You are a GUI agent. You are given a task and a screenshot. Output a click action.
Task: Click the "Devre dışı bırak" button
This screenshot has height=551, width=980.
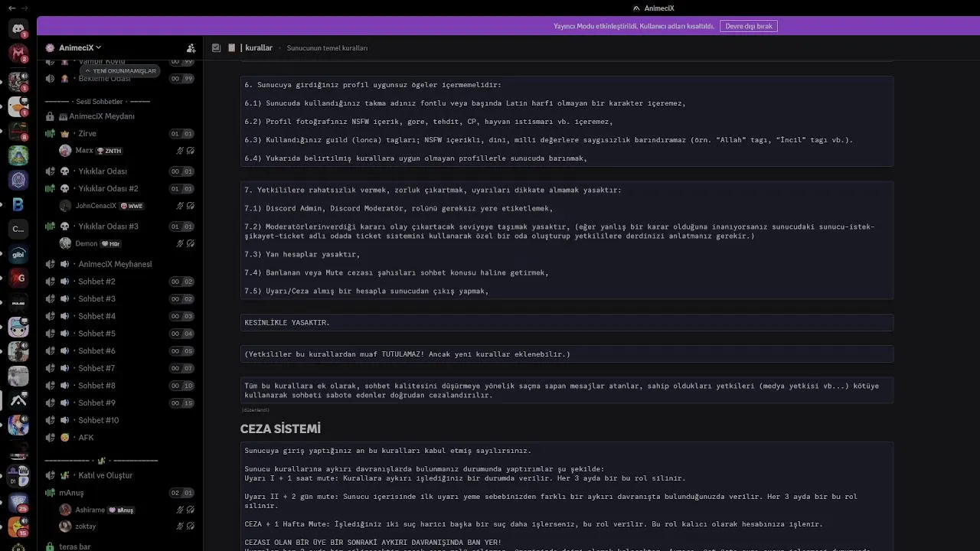tap(749, 26)
